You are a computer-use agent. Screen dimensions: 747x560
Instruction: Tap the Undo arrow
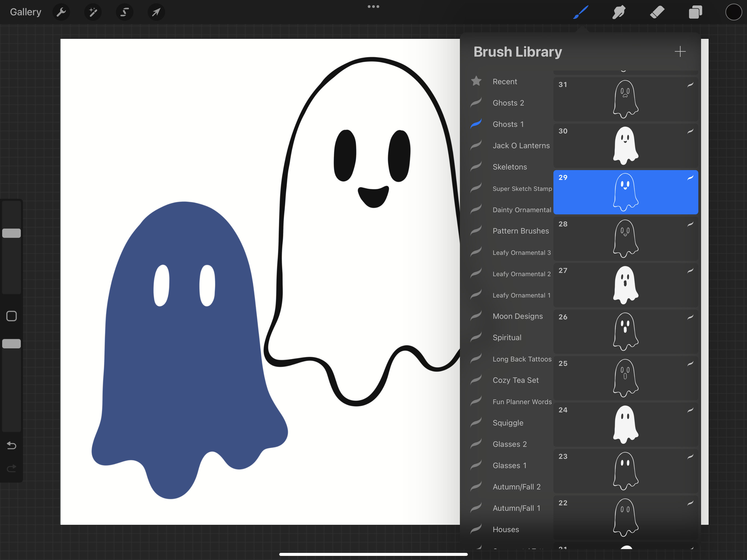point(11,445)
